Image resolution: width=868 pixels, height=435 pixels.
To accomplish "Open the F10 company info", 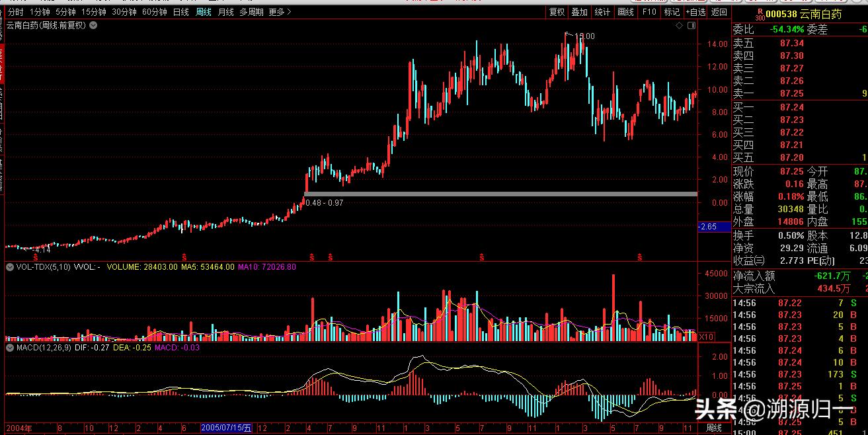I will point(649,12).
